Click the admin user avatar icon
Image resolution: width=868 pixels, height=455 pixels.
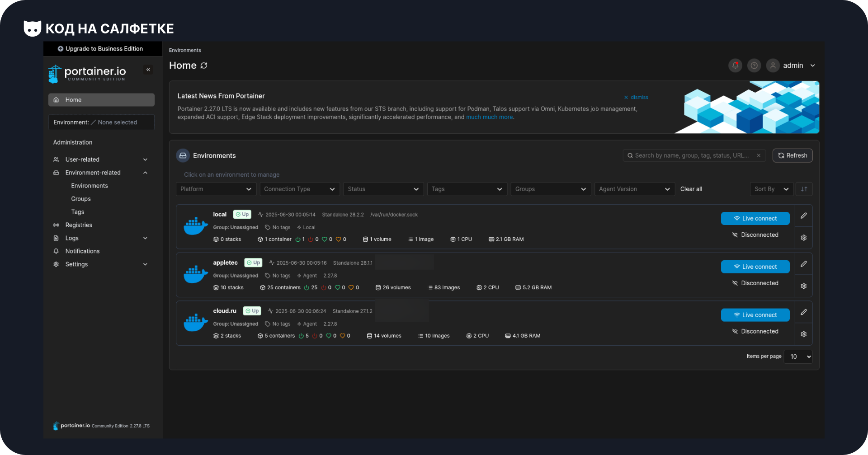click(x=773, y=66)
